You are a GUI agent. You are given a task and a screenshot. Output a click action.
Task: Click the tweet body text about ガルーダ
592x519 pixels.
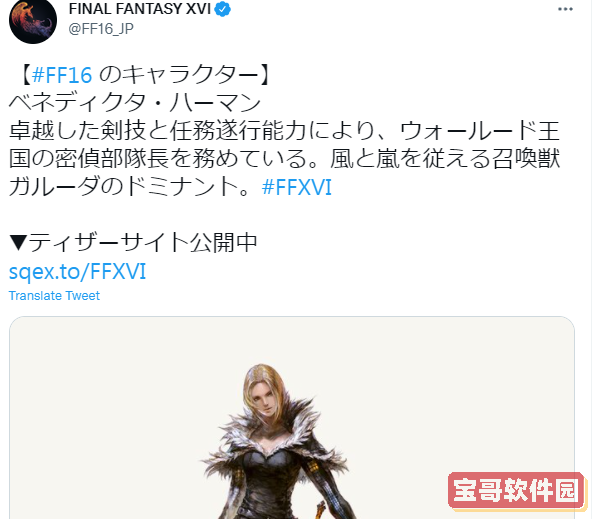pyautogui.click(x=284, y=159)
